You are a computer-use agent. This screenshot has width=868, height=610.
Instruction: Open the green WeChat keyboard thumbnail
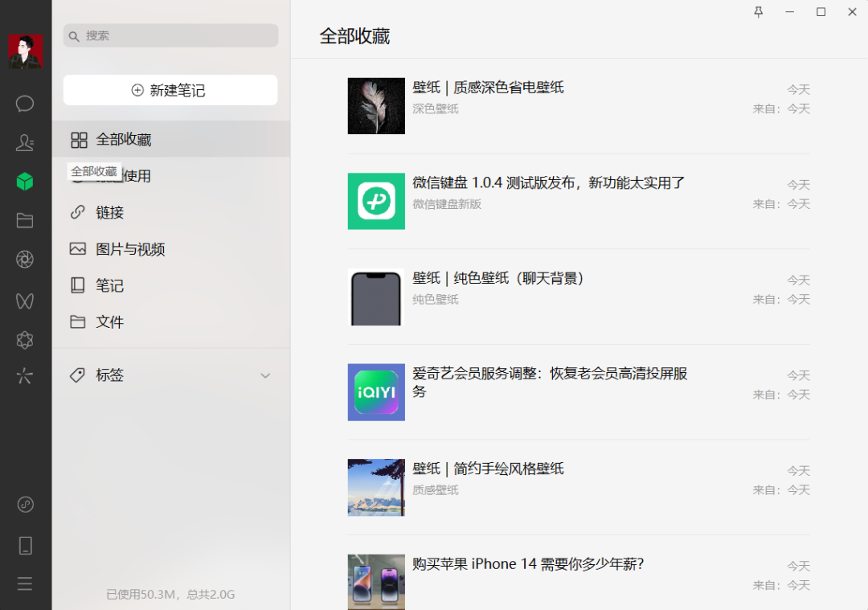click(376, 201)
